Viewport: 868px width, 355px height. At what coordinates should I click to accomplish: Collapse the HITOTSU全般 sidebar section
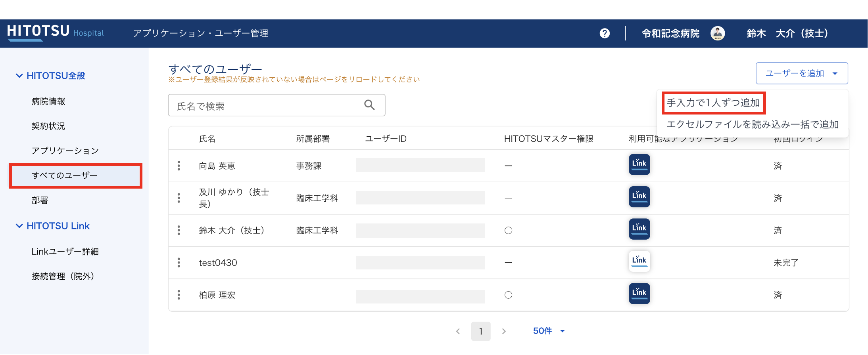(x=19, y=76)
